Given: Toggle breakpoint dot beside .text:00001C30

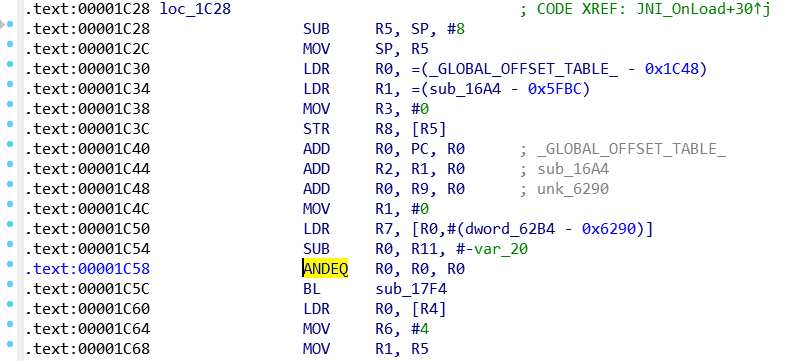Looking at the screenshot, I should (x=10, y=65).
